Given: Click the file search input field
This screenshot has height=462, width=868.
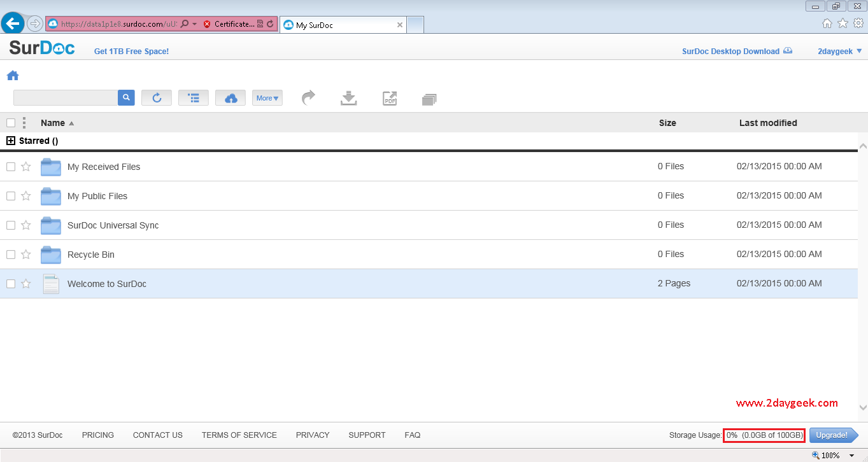Looking at the screenshot, I should (x=66, y=97).
